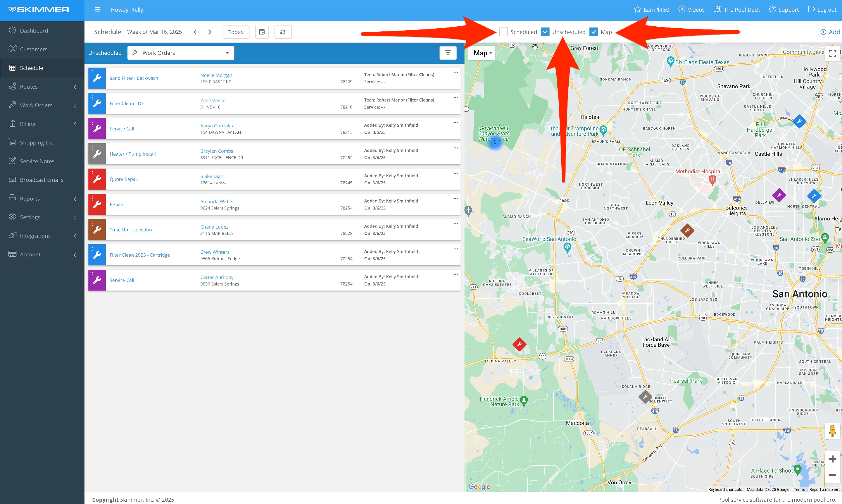Screen dimensions: 842x504
Task: Select Service Notes sidebar item
Action: coord(37,161)
